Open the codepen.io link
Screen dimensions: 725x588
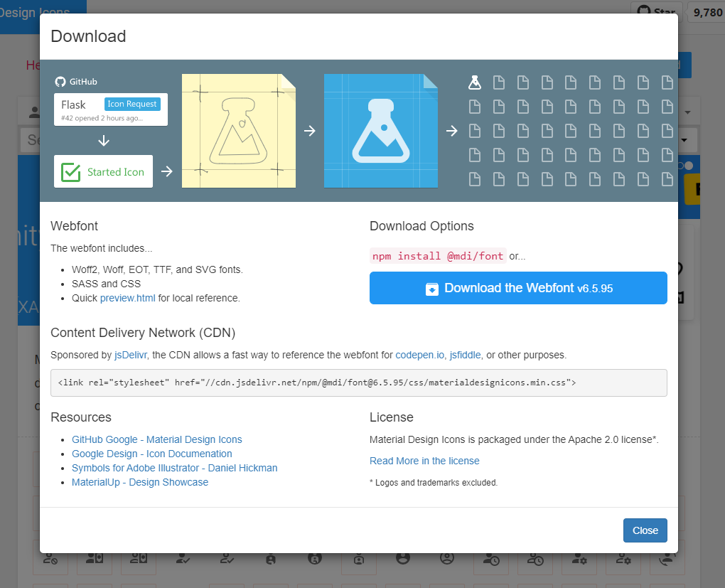click(x=420, y=355)
